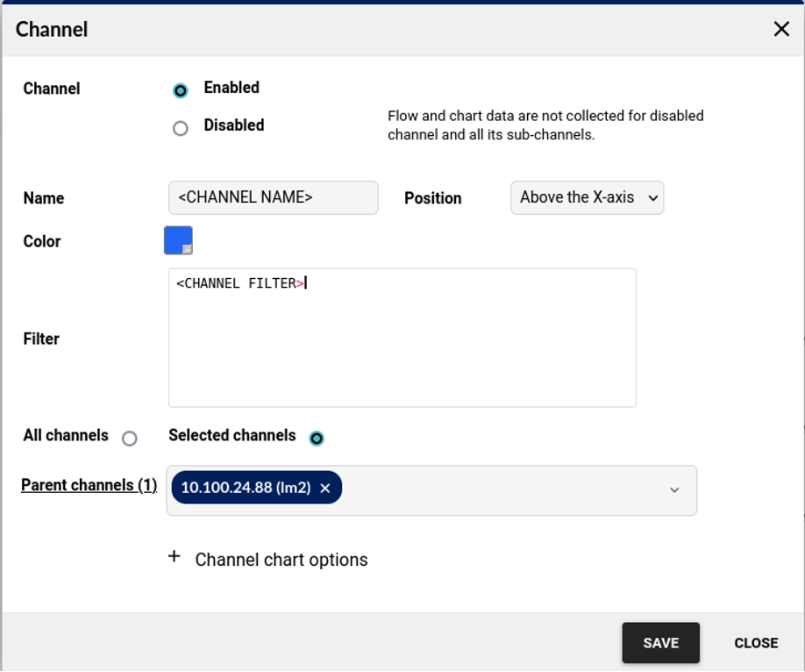Image resolution: width=805 pixels, height=672 pixels.
Task: Expand the Parent channels list chevron
Action: pyautogui.click(x=674, y=490)
